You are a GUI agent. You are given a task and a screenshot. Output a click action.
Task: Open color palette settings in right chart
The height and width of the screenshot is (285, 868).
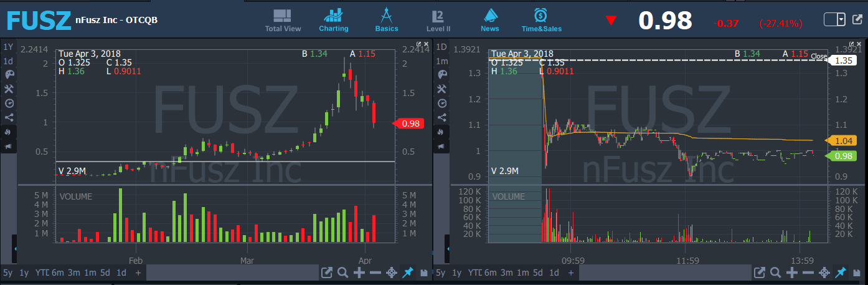pos(443,74)
